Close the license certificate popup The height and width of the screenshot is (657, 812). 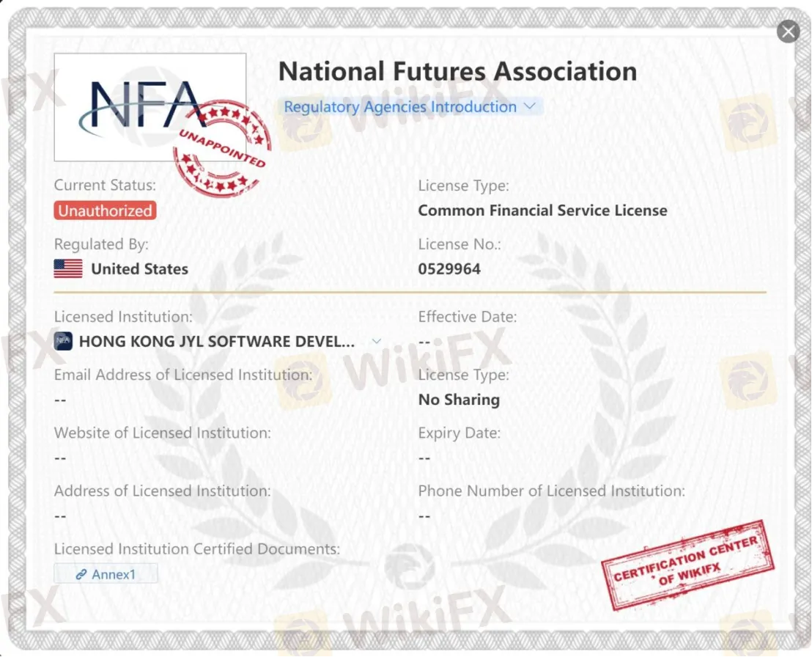[x=788, y=32]
